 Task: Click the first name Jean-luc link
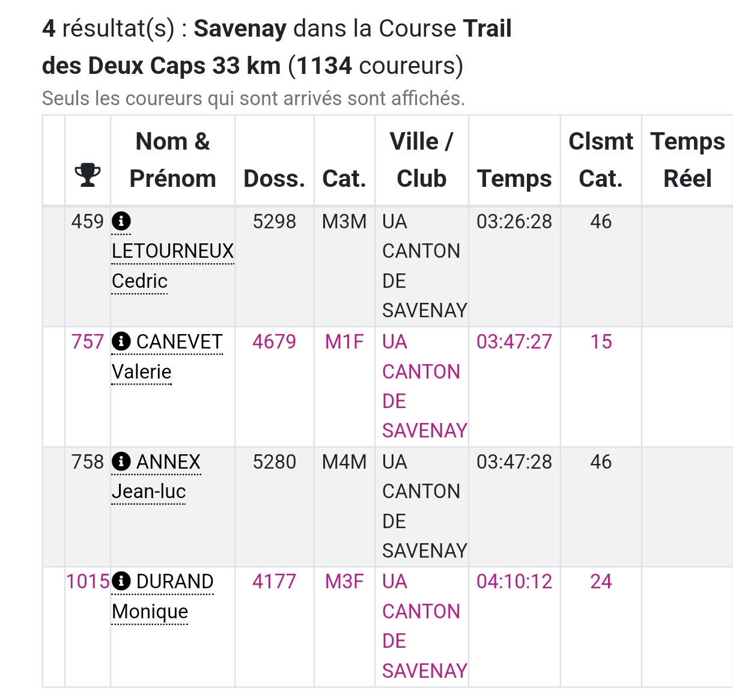click(148, 492)
